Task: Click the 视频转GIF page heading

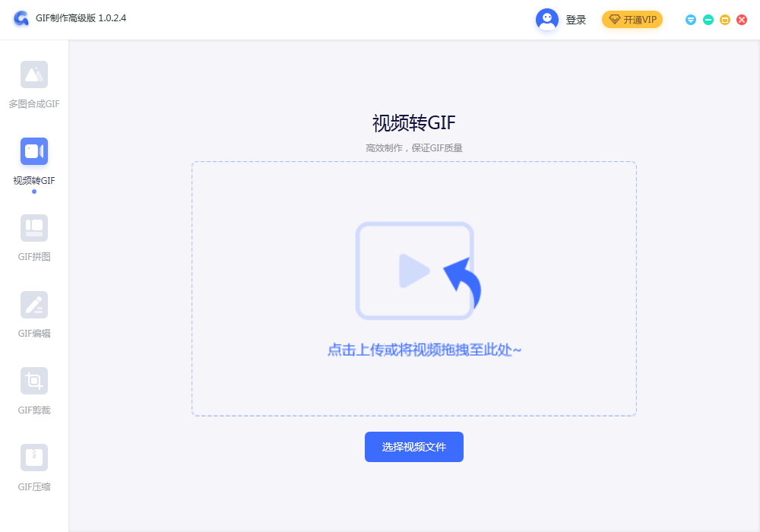Action: 413,123
